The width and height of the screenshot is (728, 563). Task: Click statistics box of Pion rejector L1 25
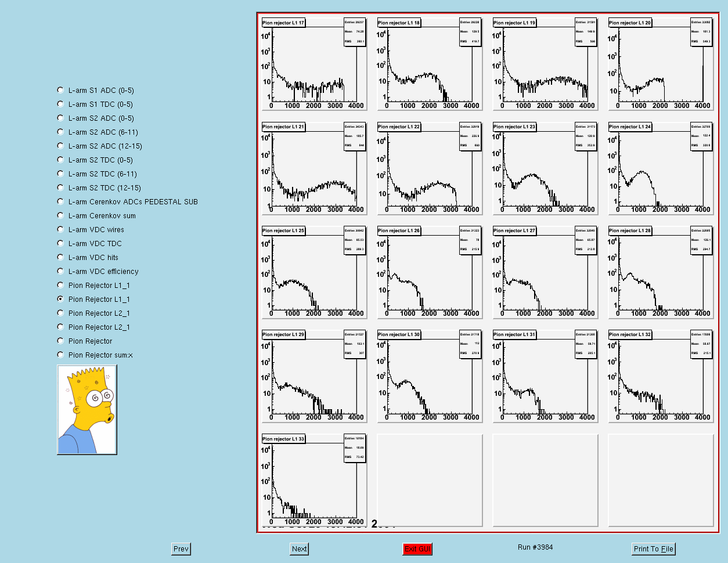(x=355, y=240)
